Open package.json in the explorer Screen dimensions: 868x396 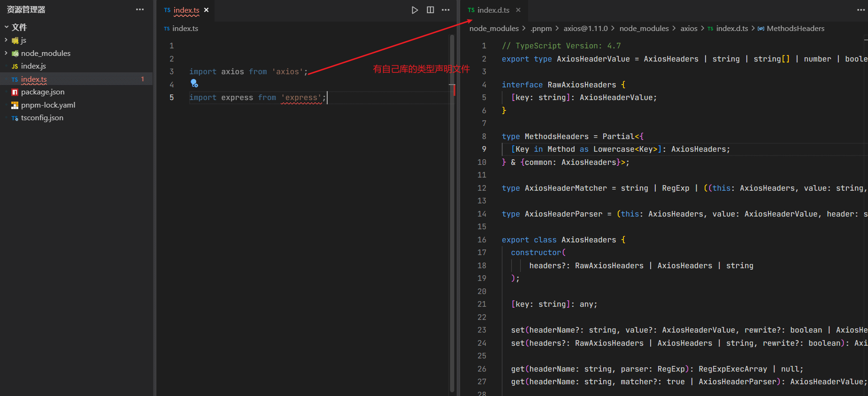pos(43,92)
